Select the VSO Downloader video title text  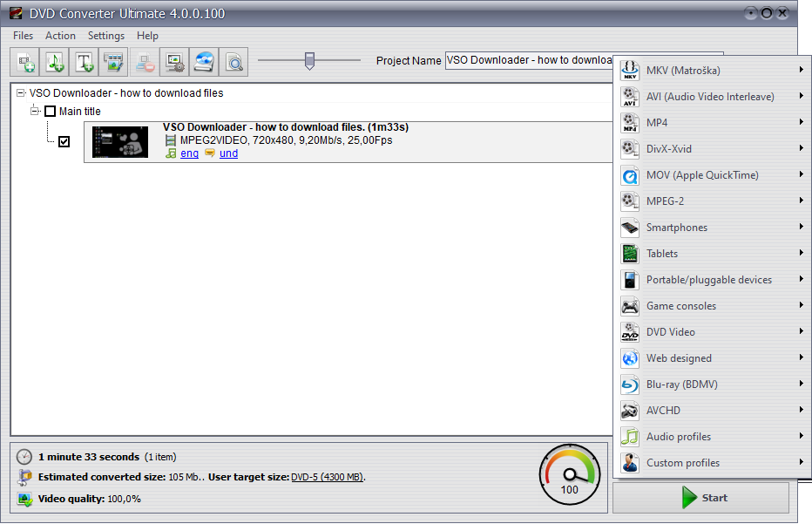(x=286, y=127)
